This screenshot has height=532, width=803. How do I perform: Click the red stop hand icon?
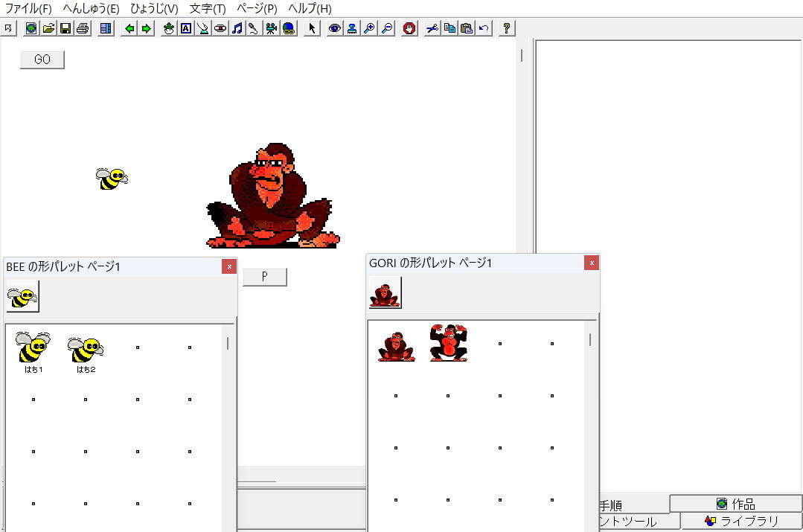click(x=409, y=29)
